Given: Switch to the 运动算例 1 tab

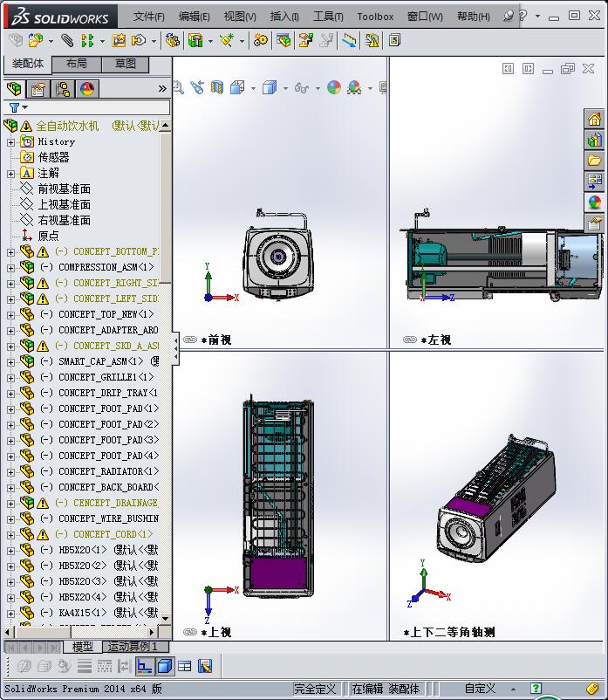Looking at the screenshot, I should (135, 647).
